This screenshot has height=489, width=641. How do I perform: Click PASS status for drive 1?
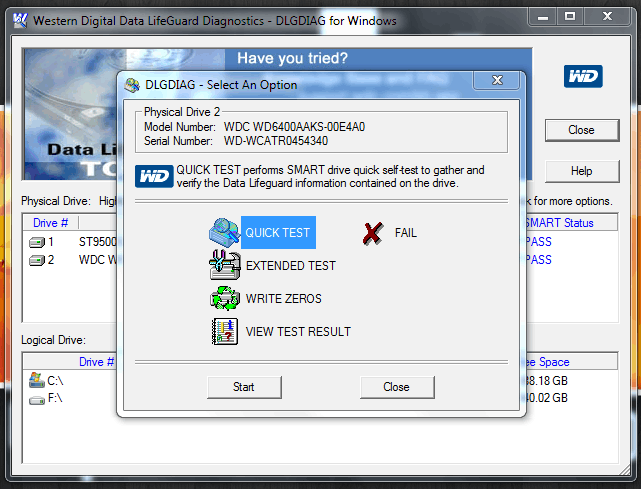(539, 242)
